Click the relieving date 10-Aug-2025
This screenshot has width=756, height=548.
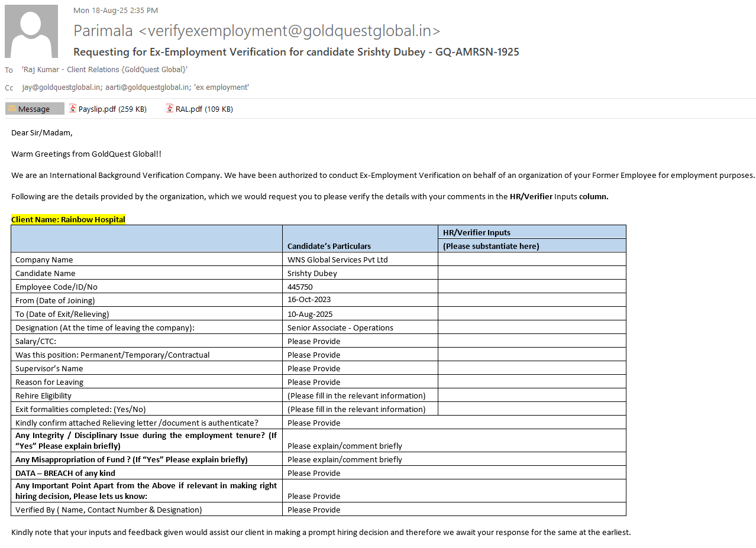click(x=310, y=314)
